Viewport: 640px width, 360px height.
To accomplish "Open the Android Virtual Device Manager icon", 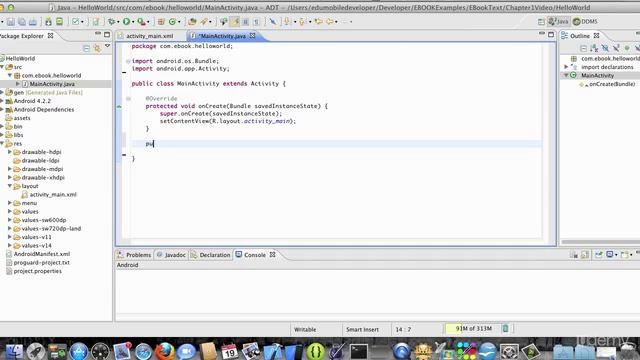I will (60, 22).
